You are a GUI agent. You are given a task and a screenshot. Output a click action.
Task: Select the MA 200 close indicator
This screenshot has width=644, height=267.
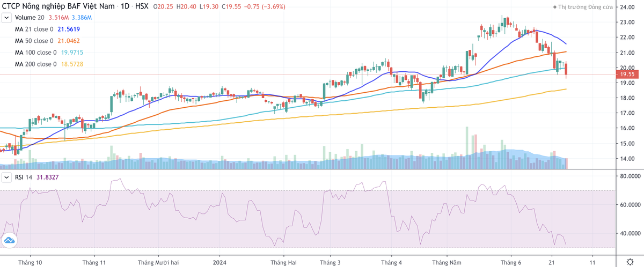[x=35, y=64]
